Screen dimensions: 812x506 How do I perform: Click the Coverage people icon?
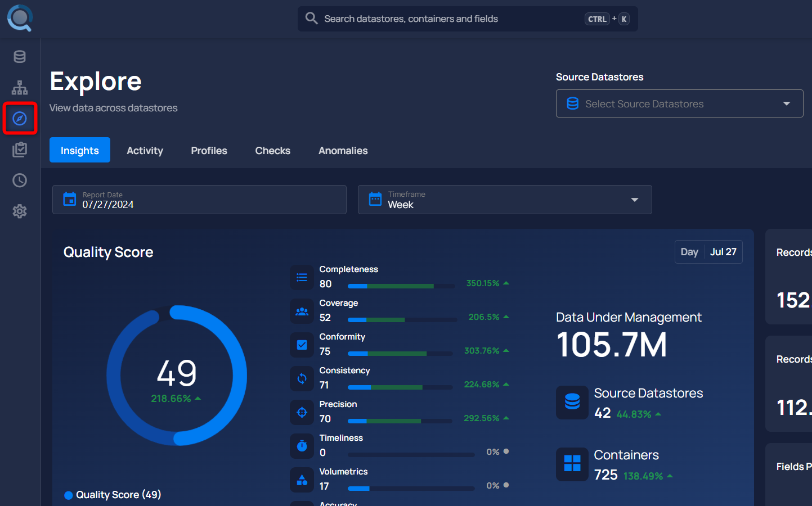302,311
